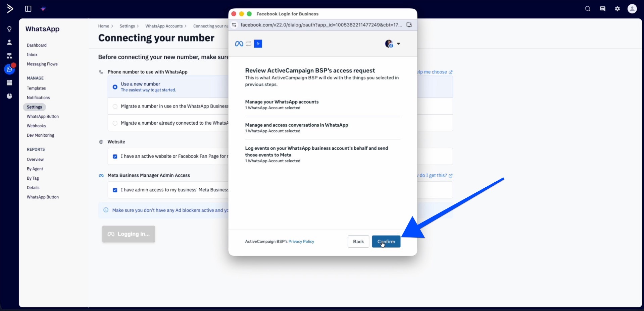Image resolution: width=644 pixels, height=311 pixels.
Task: Select Migrate a number in use on WhatsApp Business
Action: click(115, 106)
